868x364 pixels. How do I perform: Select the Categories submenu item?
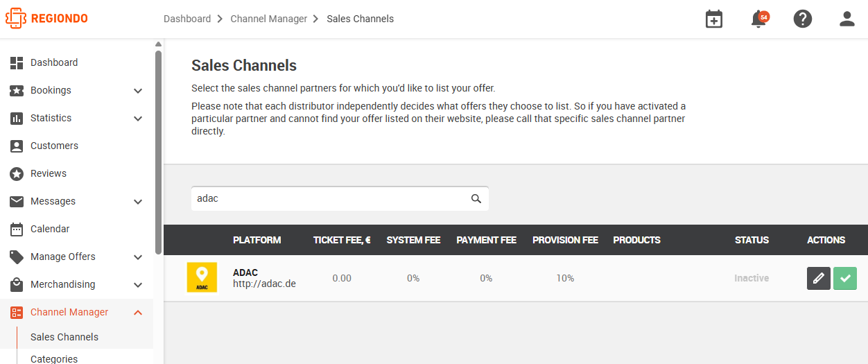[54, 359]
